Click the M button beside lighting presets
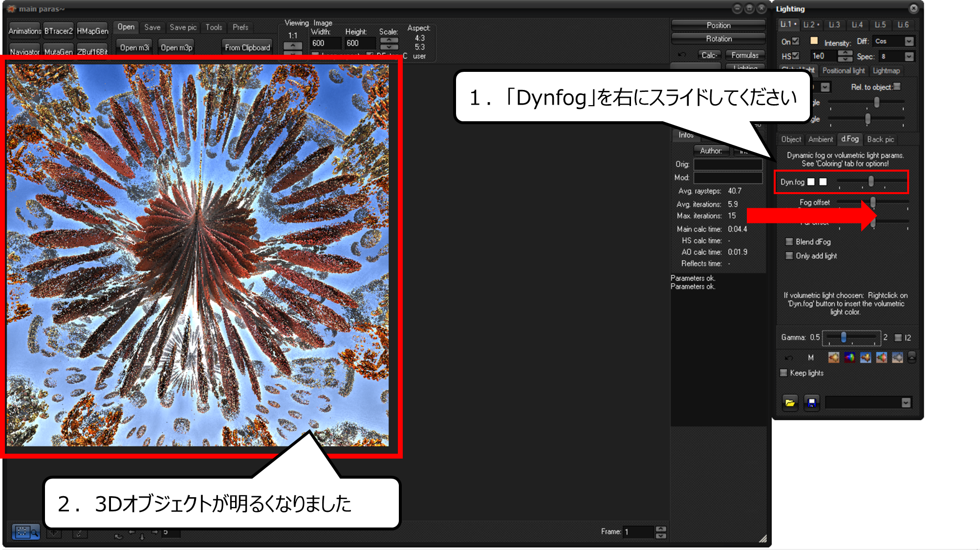The height and width of the screenshot is (550, 980). 810,358
